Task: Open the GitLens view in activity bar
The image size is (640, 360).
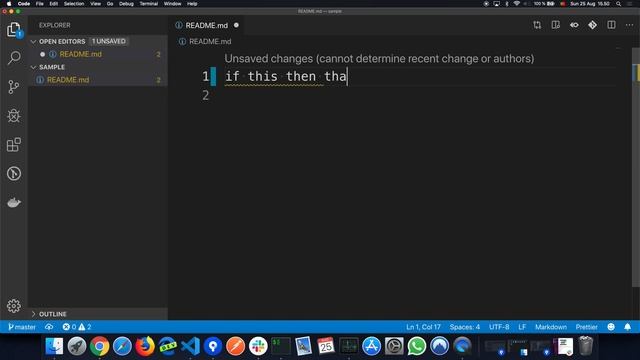Action: pos(14,173)
